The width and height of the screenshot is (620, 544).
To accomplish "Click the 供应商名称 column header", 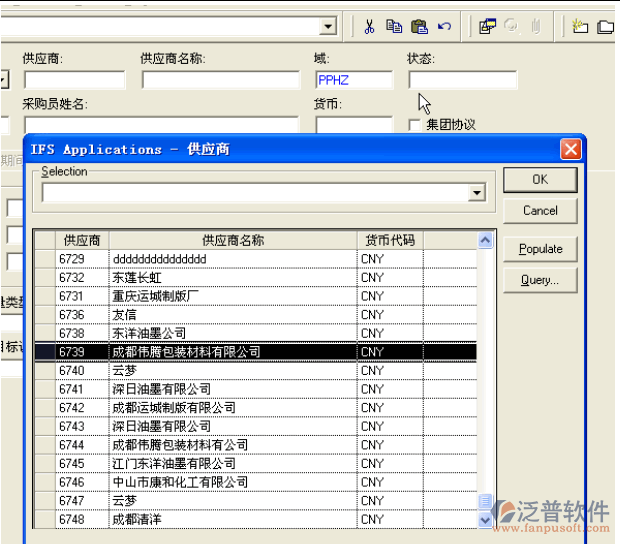I will click(233, 240).
